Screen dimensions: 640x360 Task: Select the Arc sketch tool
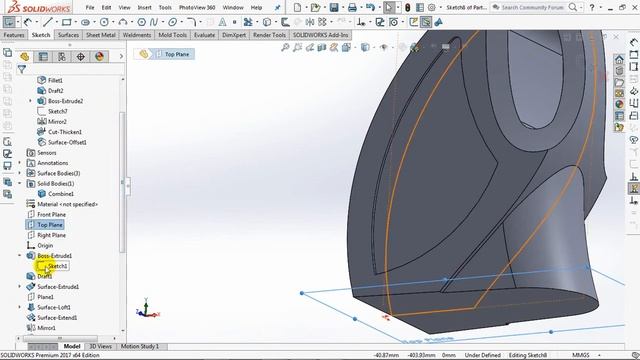123,22
